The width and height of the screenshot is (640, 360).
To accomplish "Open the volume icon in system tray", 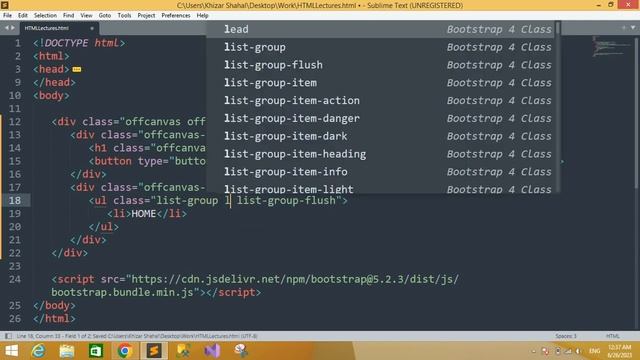I will 578,351.
